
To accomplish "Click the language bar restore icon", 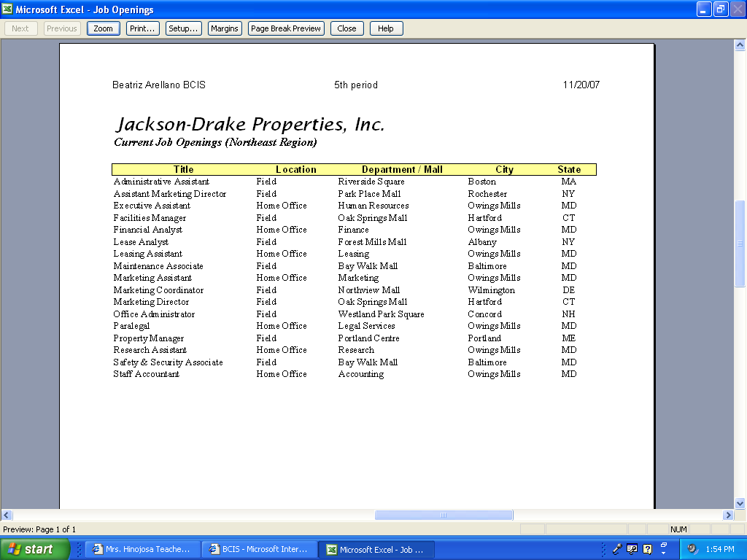I will click(664, 545).
